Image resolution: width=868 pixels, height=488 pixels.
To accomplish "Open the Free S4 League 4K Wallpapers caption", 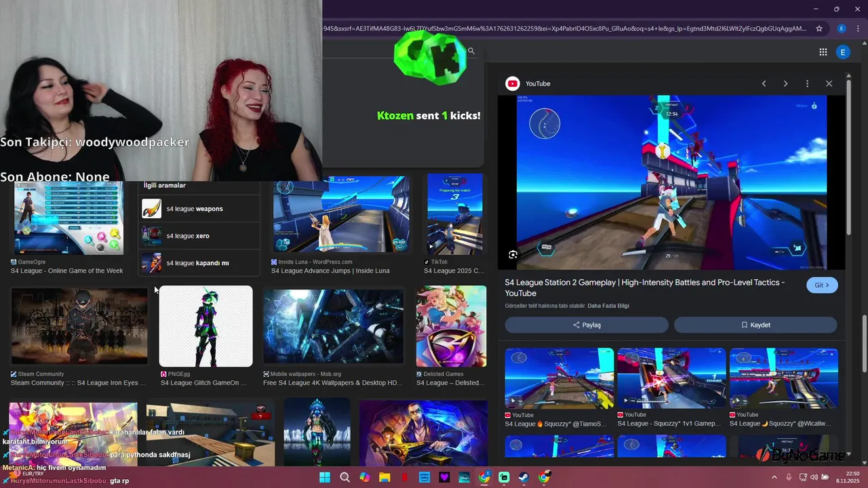I will coord(333,383).
